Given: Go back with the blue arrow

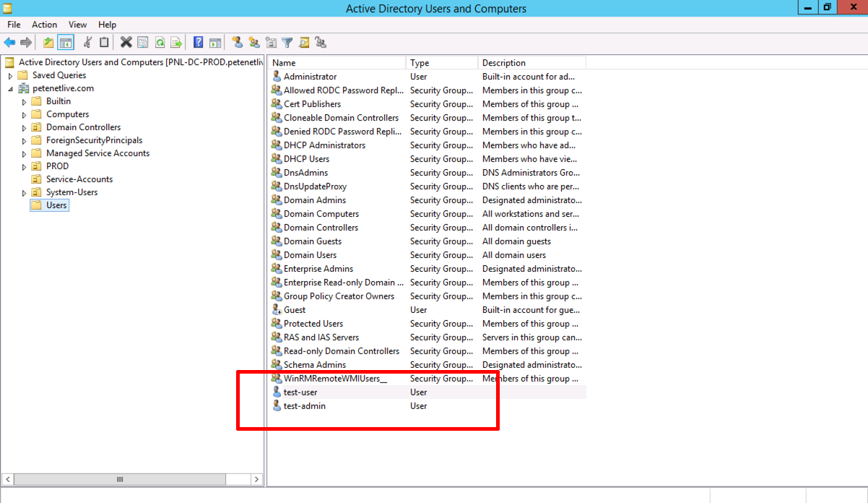Looking at the screenshot, I should (x=9, y=43).
